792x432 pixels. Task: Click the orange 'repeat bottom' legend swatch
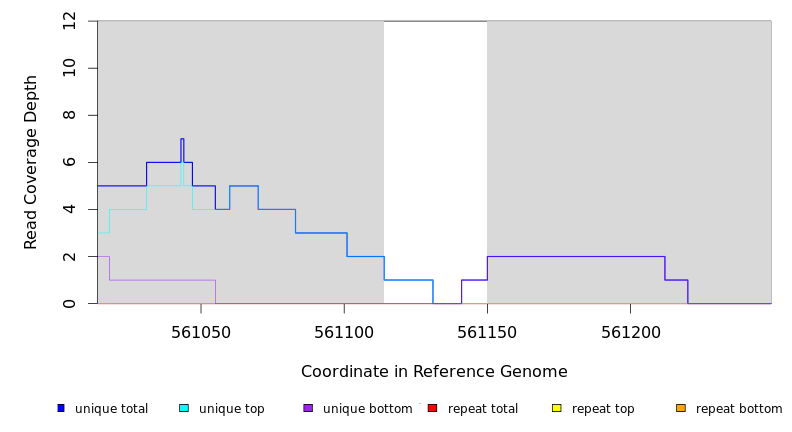point(681,408)
